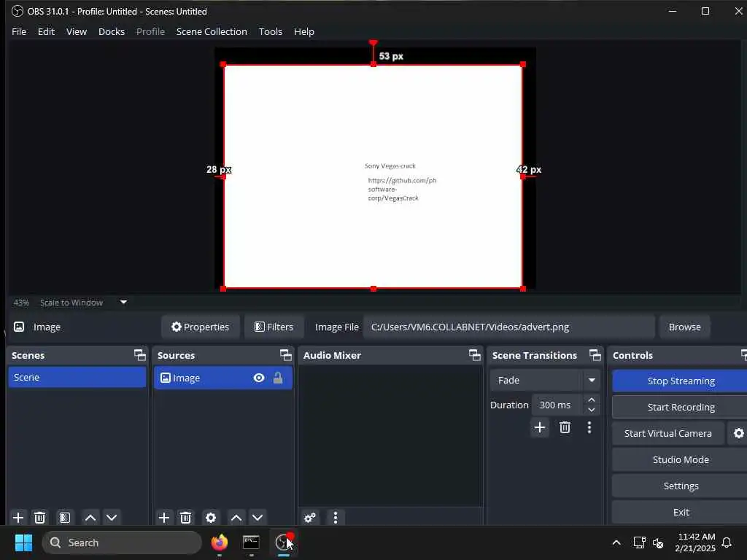Select Image item in Sources list
This screenshot has height=560, width=747.
coord(223,378)
